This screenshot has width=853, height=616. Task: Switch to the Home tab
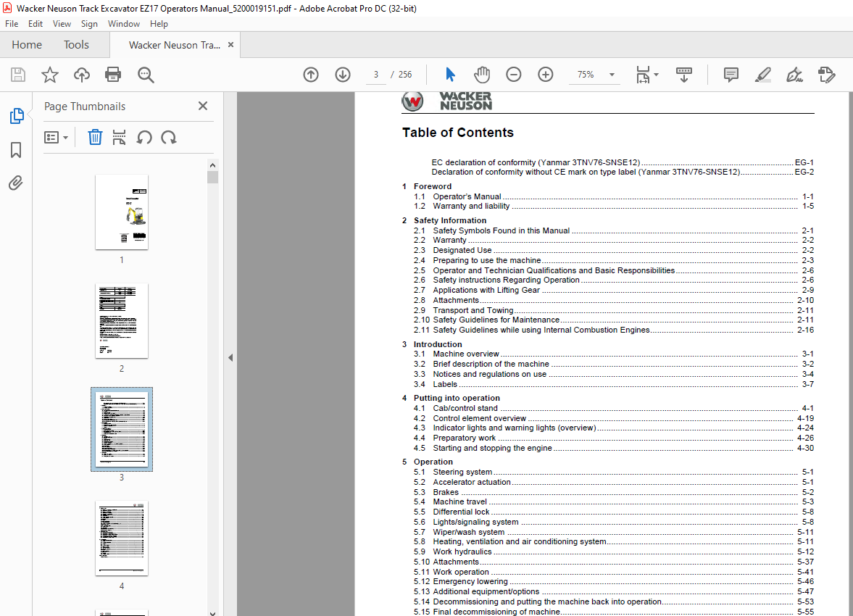[27, 45]
